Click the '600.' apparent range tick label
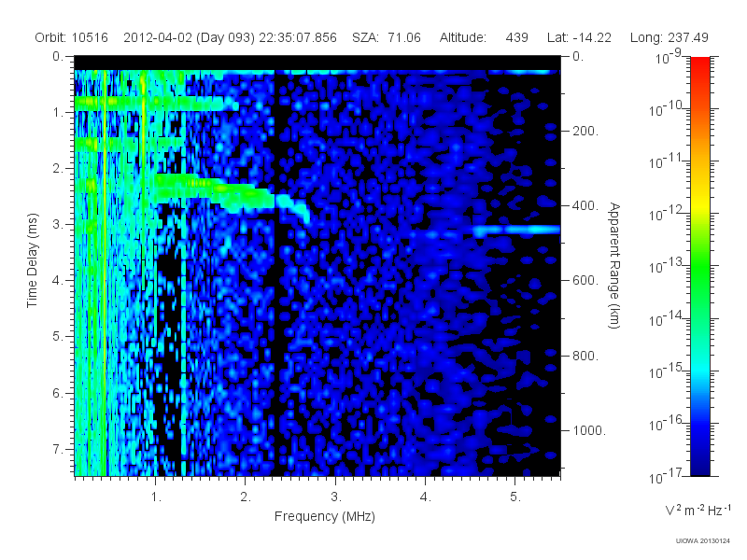 pyautogui.click(x=585, y=281)
